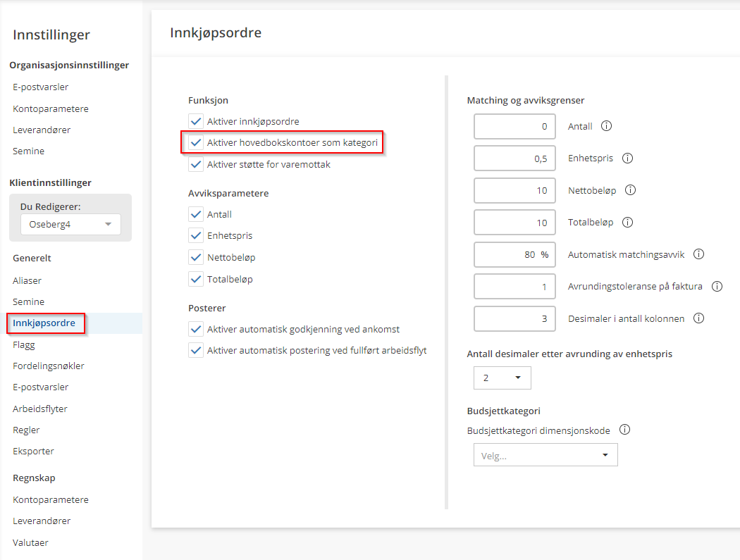Disable automatisk godkjenning ved ankomst
Viewport: 740px width, 560px height.
pyautogui.click(x=196, y=329)
